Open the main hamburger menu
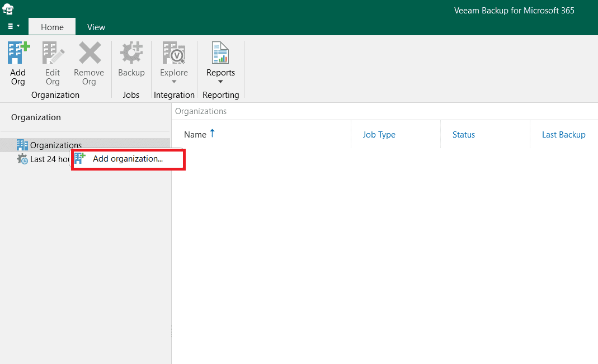 coord(13,26)
